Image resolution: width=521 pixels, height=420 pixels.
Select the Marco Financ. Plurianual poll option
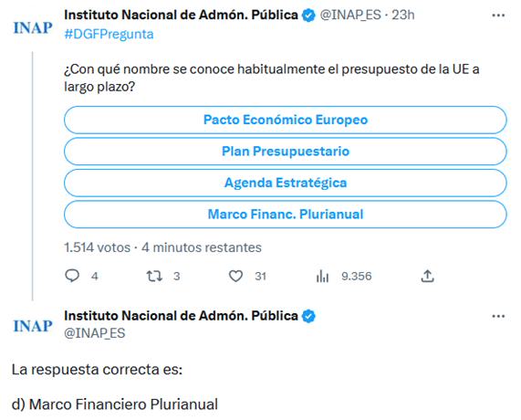[286, 215]
